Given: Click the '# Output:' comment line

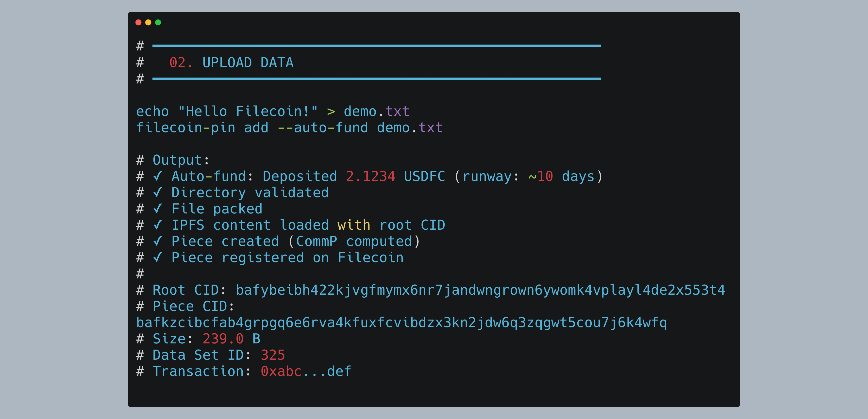Looking at the screenshot, I should 172,160.
